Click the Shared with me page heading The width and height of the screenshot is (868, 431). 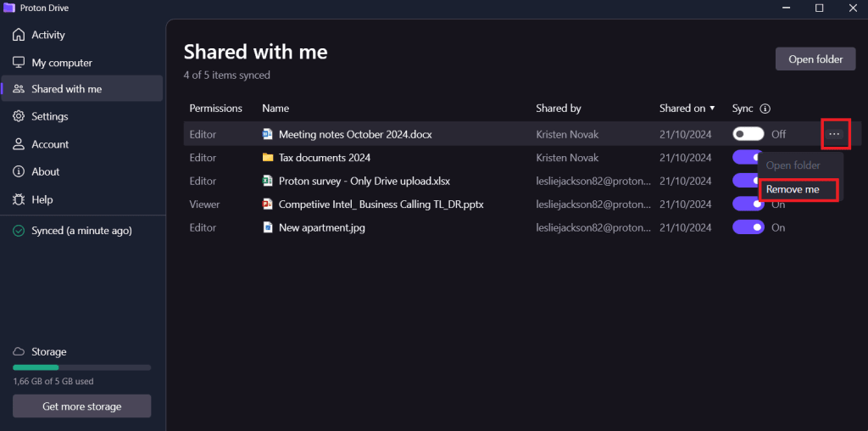(256, 52)
